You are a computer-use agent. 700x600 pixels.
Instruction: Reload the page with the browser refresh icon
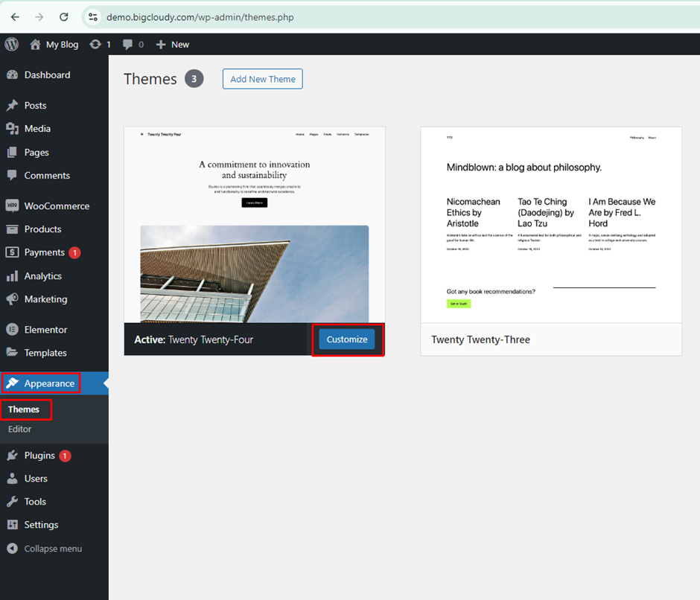pyautogui.click(x=63, y=16)
